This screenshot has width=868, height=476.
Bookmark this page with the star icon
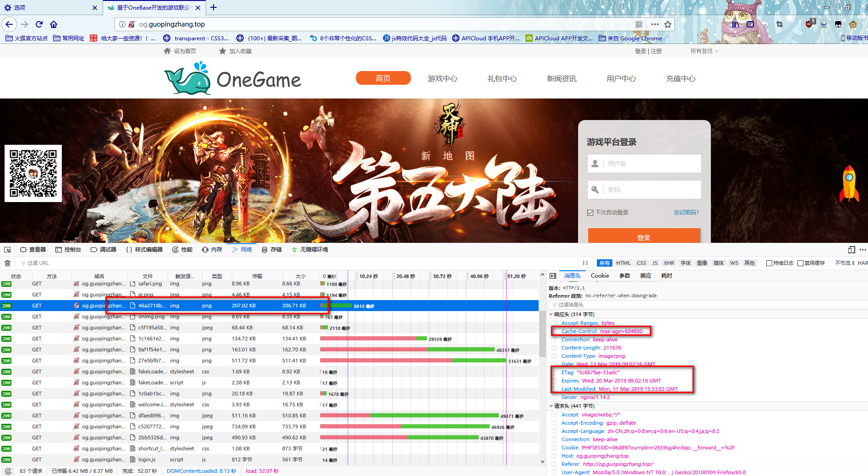[668, 24]
